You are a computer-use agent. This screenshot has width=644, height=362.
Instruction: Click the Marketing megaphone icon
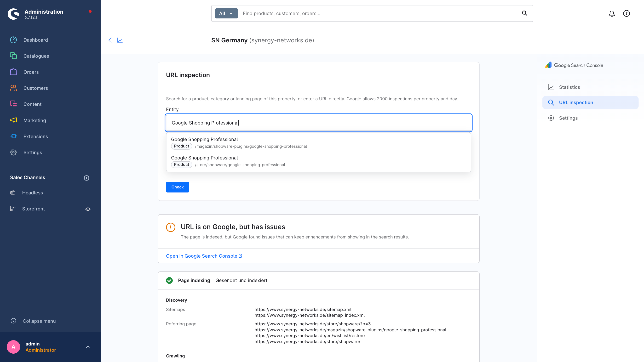point(13,120)
